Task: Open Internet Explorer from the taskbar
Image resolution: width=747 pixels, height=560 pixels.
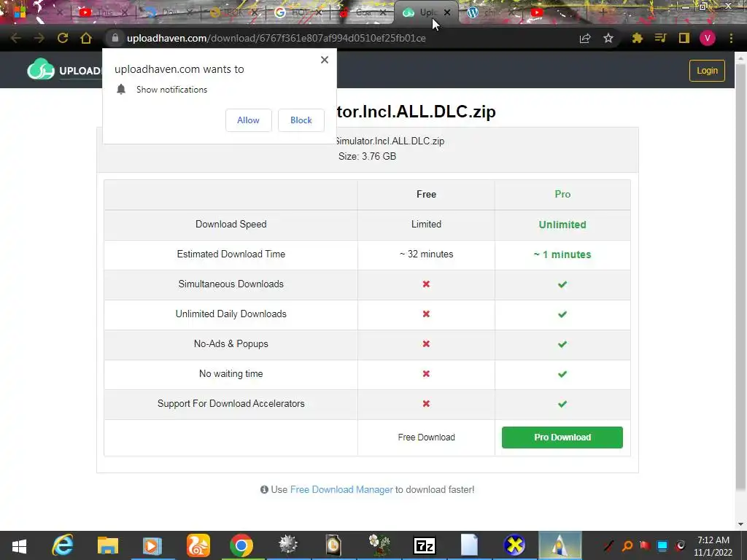Action: point(63,545)
